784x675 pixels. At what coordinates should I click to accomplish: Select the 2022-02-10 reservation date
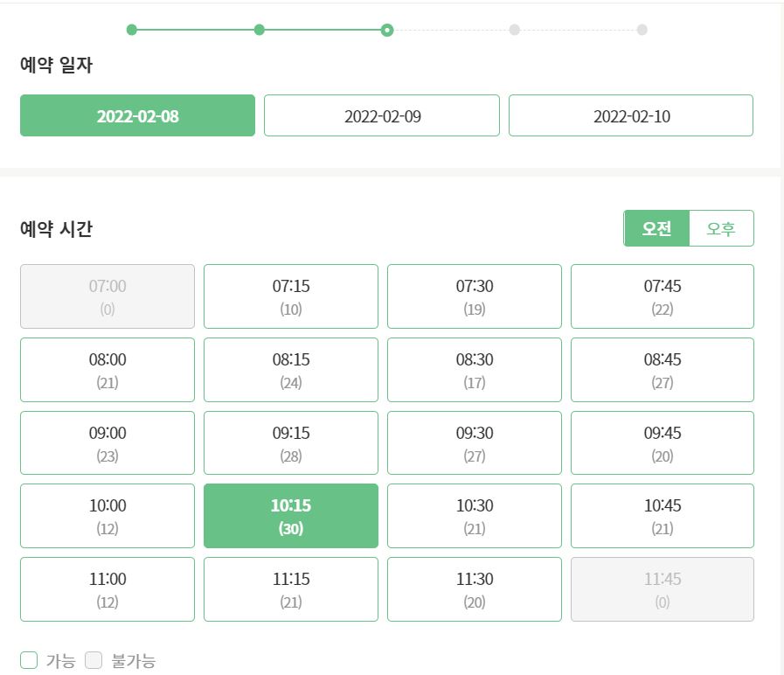point(631,115)
